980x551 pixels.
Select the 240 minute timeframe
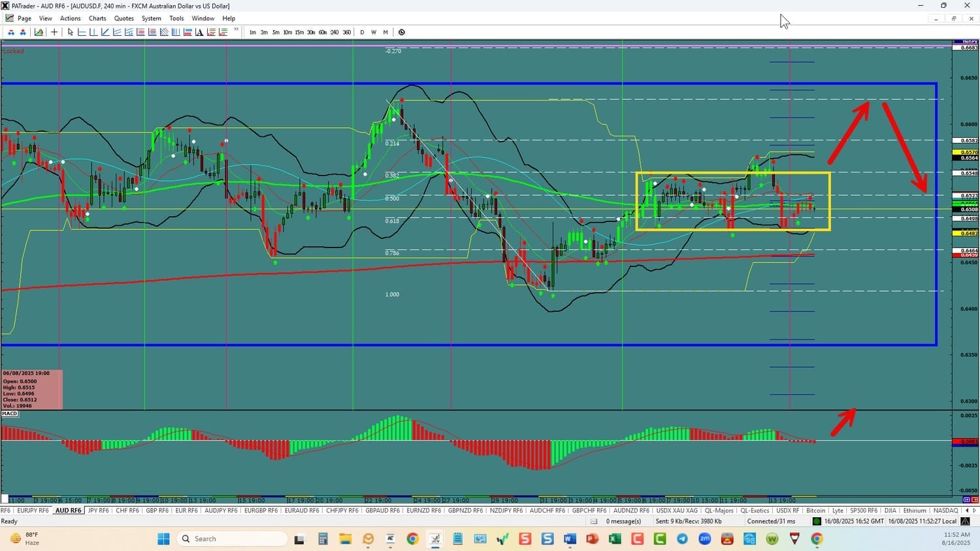click(335, 33)
